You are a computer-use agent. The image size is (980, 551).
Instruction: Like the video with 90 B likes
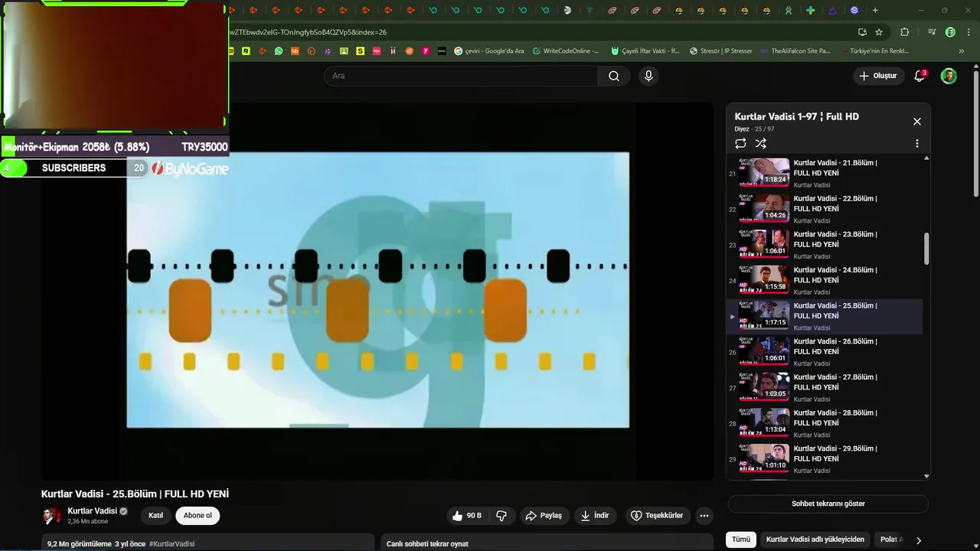(x=466, y=516)
